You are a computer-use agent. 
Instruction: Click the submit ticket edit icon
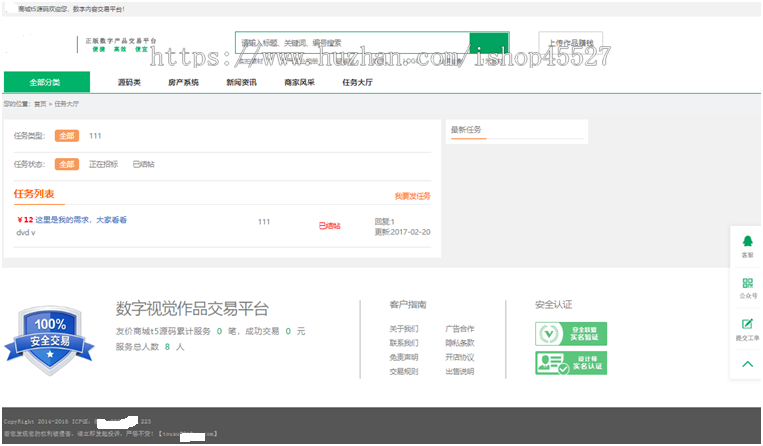747,324
